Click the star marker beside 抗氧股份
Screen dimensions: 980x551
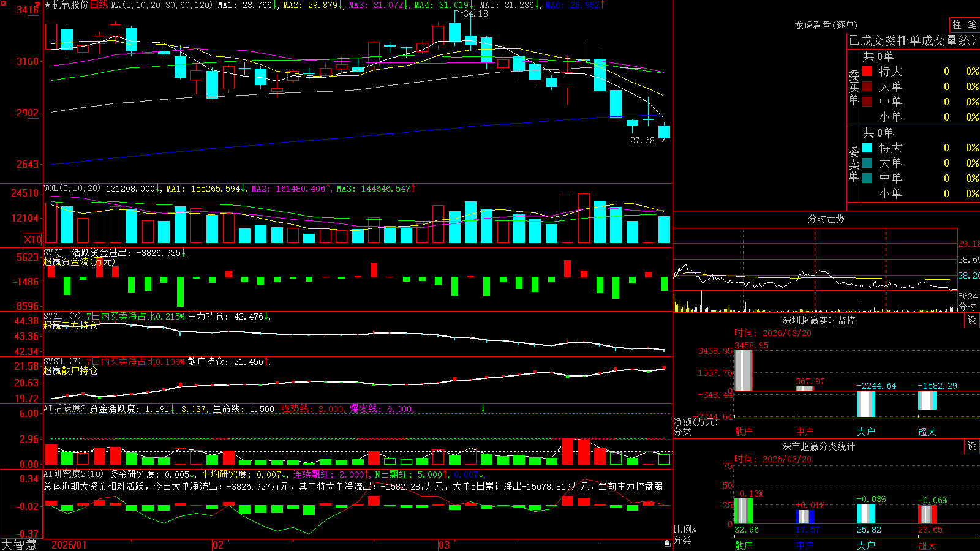click(x=48, y=5)
